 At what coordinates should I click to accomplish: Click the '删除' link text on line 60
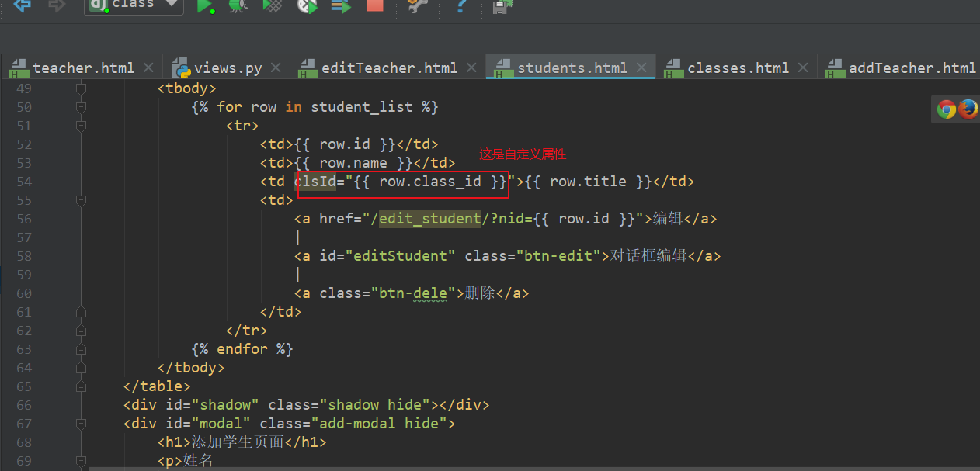[x=480, y=293]
